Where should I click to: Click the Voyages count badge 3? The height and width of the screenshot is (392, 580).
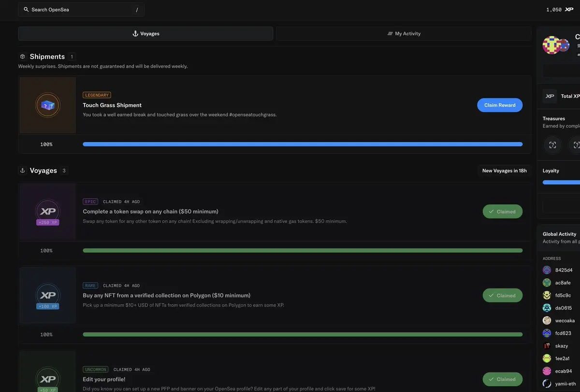pyautogui.click(x=64, y=171)
